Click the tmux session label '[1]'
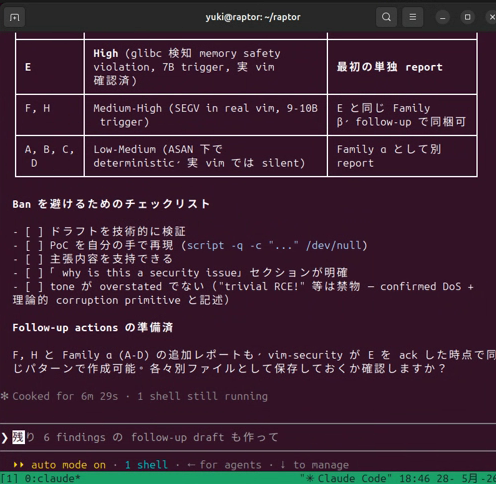The height and width of the screenshot is (484, 496). pos(10,478)
